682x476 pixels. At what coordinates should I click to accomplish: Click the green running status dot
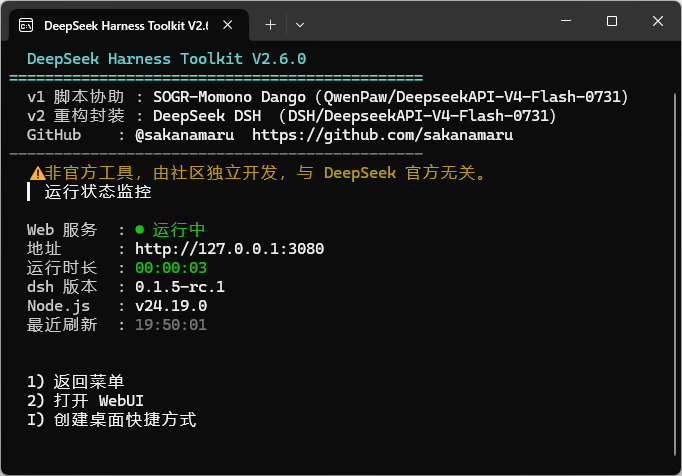click(x=140, y=229)
